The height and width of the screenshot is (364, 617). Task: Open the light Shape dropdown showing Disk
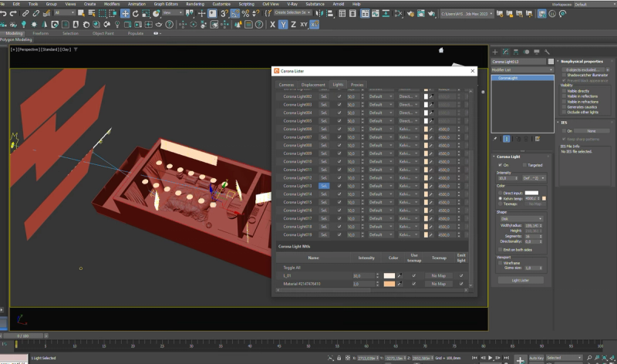pyautogui.click(x=521, y=218)
